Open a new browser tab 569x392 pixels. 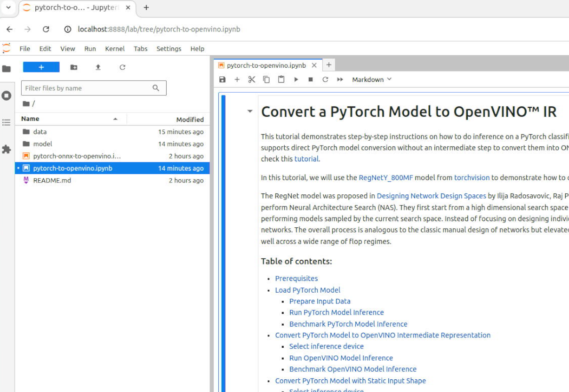(x=146, y=8)
